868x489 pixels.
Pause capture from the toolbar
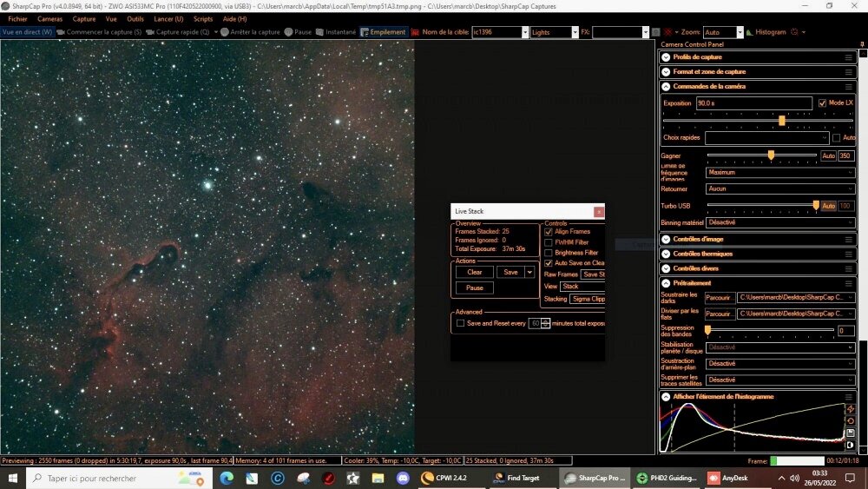point(299,32)
